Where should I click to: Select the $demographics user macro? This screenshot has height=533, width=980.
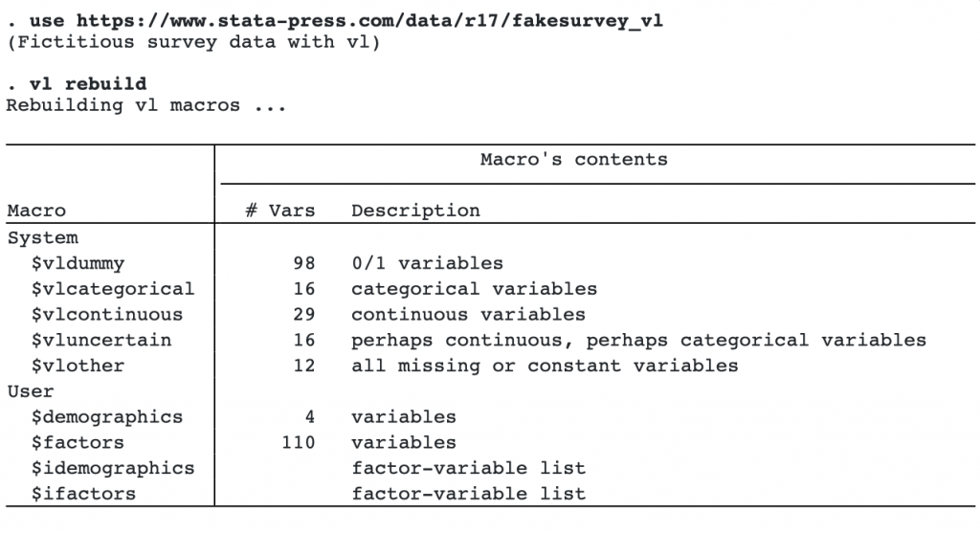107,417
